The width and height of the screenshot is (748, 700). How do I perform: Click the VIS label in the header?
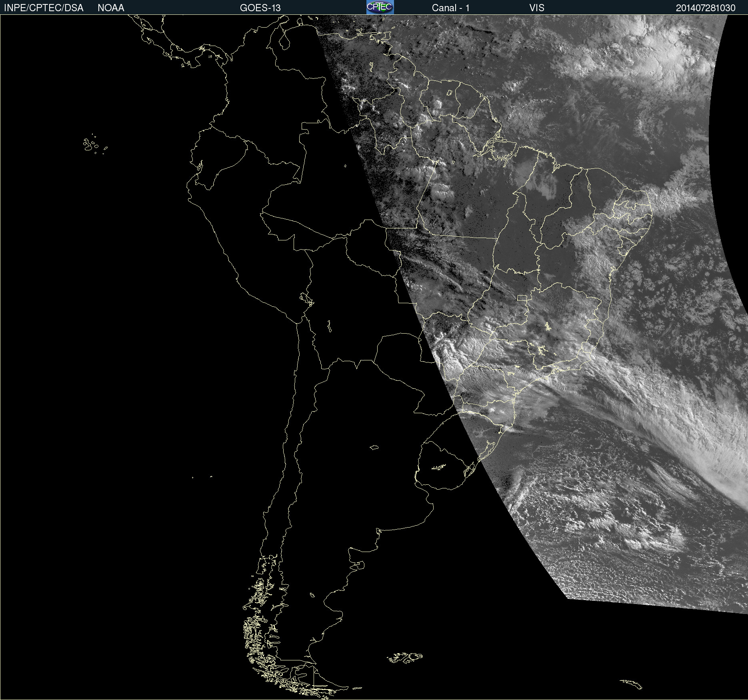[537, 8]
